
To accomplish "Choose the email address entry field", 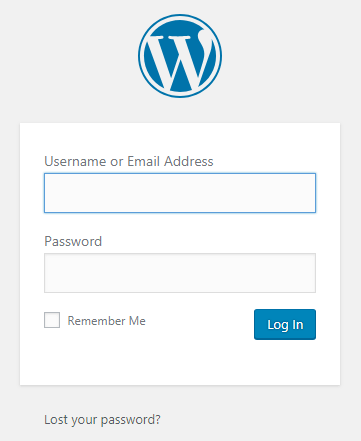I will (x=180, y=193).
